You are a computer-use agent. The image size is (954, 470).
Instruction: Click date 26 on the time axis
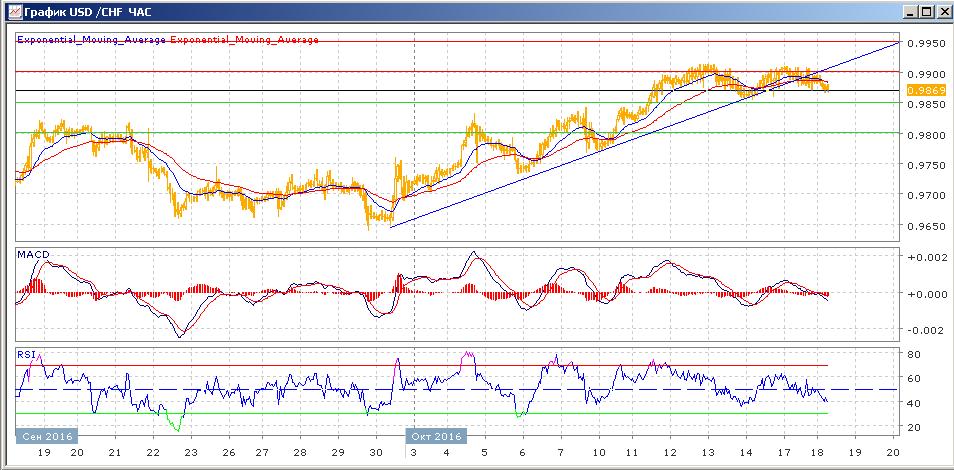(x=228, y=453)
